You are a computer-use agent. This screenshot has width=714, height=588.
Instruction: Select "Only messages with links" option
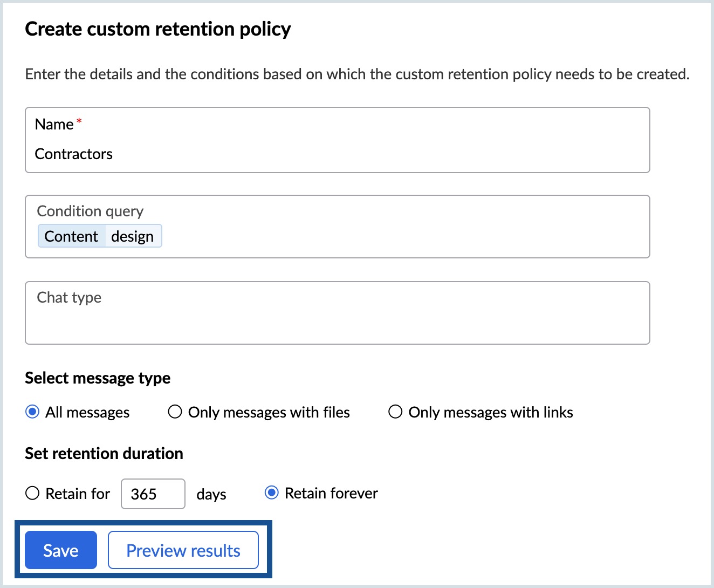395,412
